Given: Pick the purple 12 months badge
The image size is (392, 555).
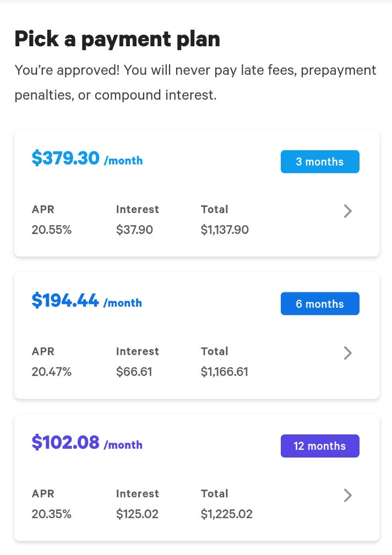Looking at the screenshot, I should coord(320,446).
